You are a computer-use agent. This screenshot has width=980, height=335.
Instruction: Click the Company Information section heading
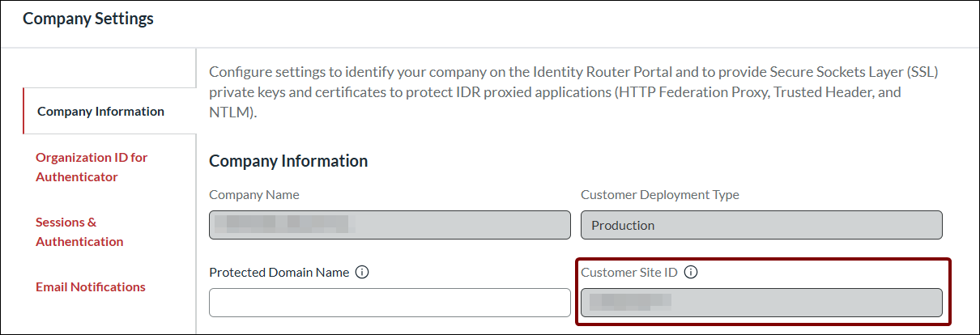point(288,161)
